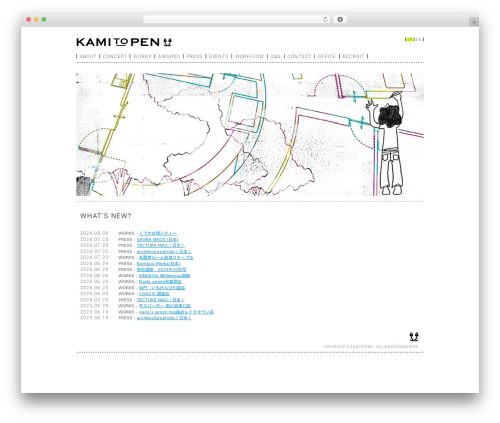Open the WORKS link dated 2026.07.22
The image size is (500, 423).
[166, 258]
